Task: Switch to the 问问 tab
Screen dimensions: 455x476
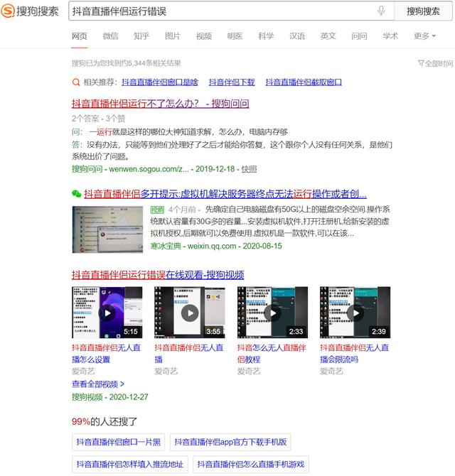Action: coord(359,36)
